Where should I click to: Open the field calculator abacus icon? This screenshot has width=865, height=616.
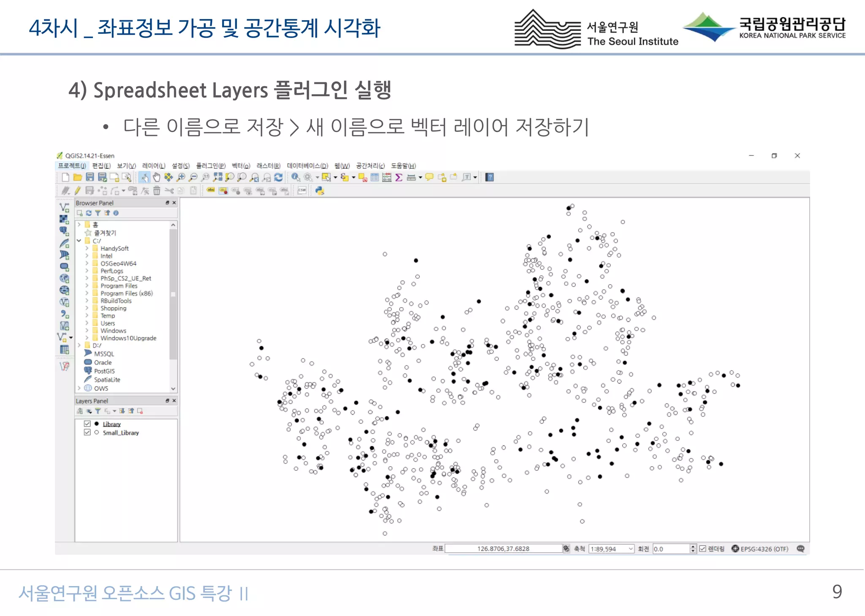(386, 177)
